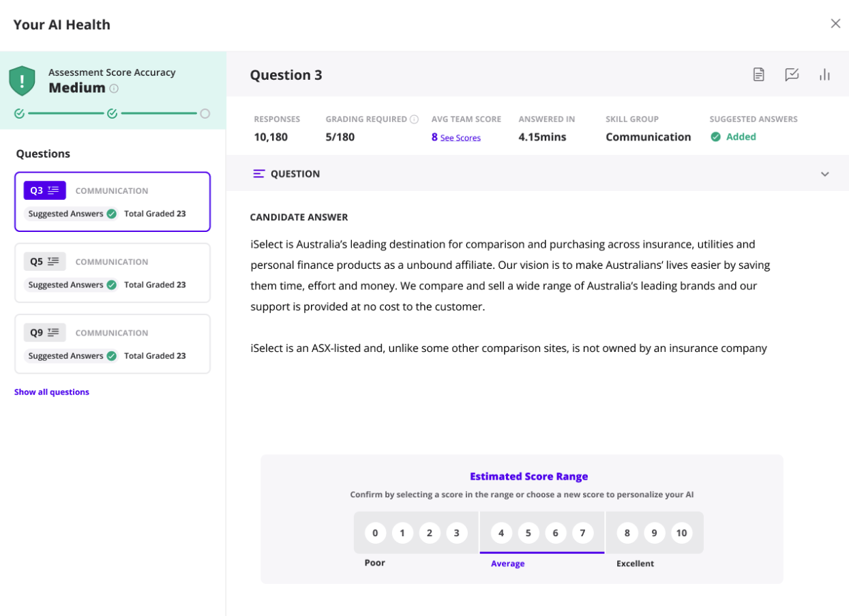The image size is (849, 616).
Task: Select score 5 in Average range
Action: (x=528, y=533)
